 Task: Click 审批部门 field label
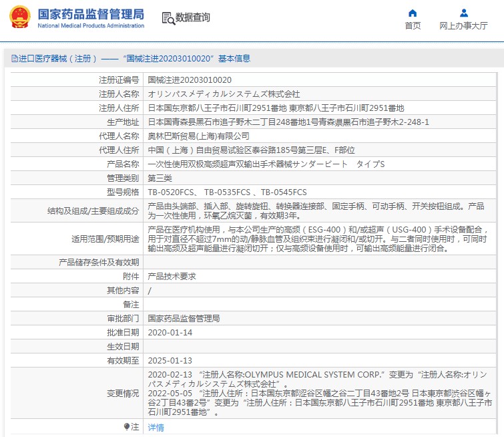click(x=123, y=319)
